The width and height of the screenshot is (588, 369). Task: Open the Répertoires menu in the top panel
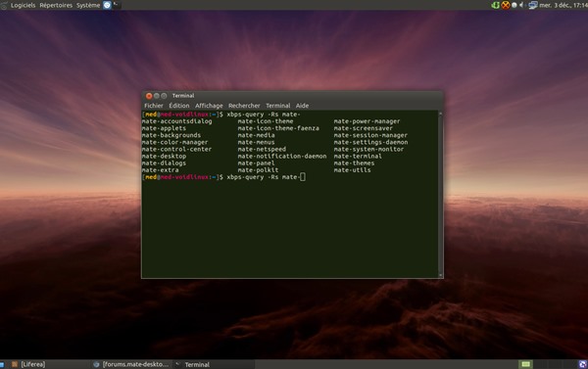[56, 5]
